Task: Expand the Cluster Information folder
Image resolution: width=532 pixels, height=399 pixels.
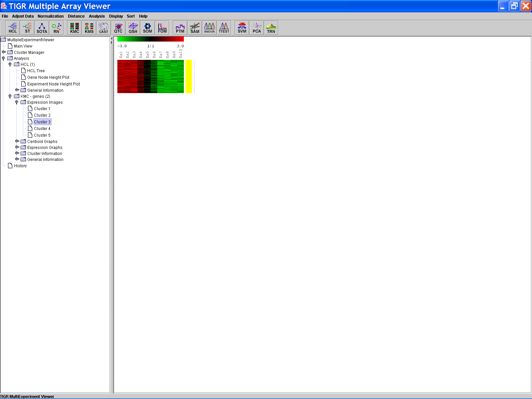Action: click(17, 153)
